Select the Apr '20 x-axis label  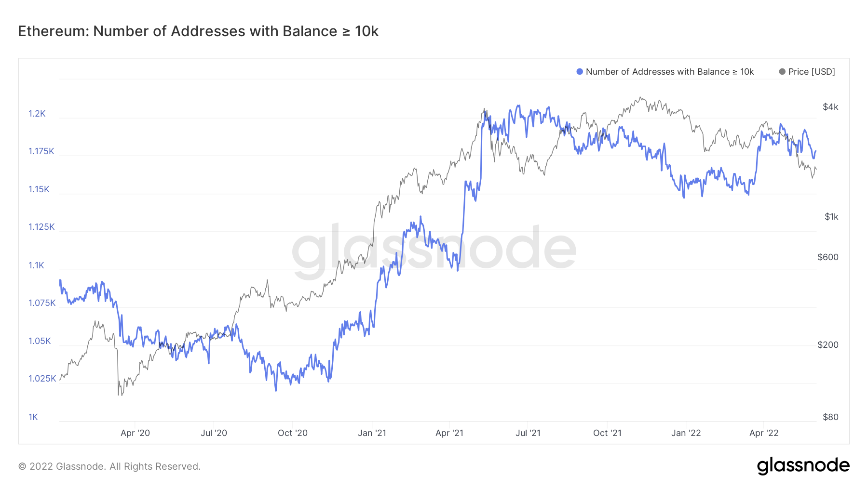pyautogui.click(x=135, y=433)
